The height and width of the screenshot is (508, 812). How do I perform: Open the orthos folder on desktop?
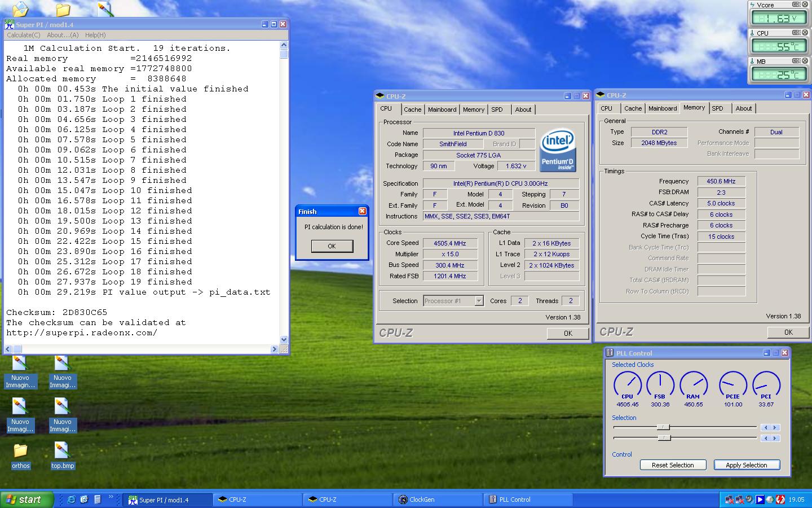click(x=20, y=456)
